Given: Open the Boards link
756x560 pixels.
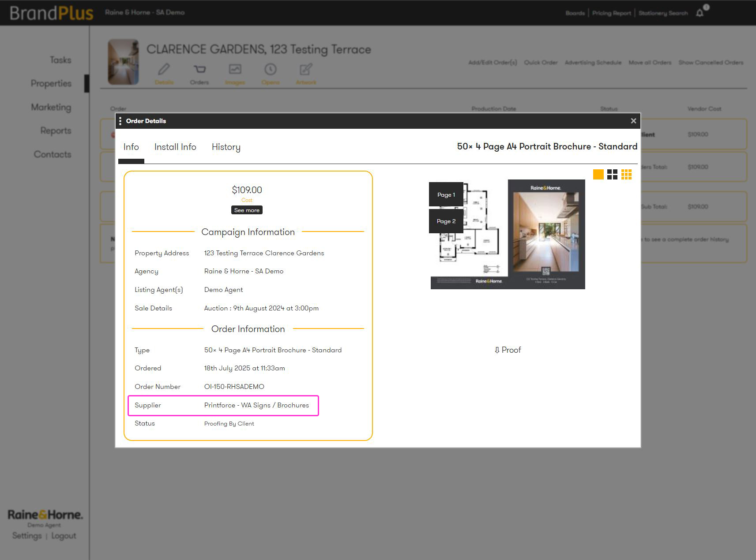Looking at the screenshot, I should (x=575, y=13).
